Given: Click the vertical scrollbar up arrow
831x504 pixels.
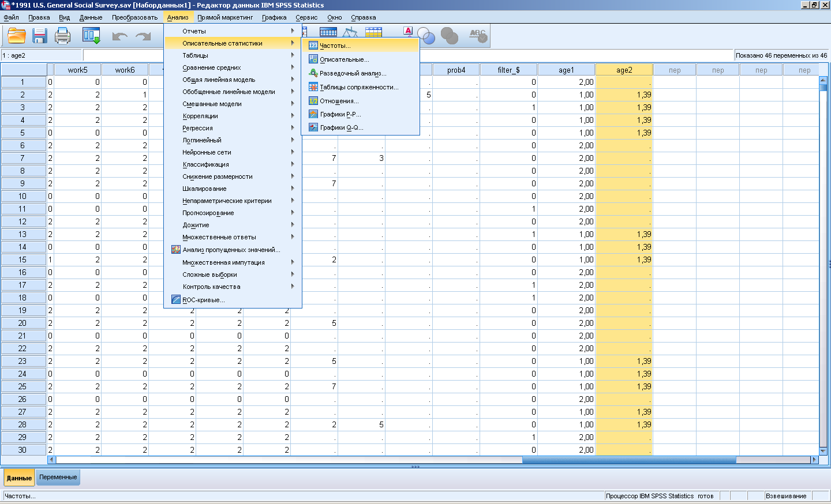Looking at the screenshot, I should (823, 80).
